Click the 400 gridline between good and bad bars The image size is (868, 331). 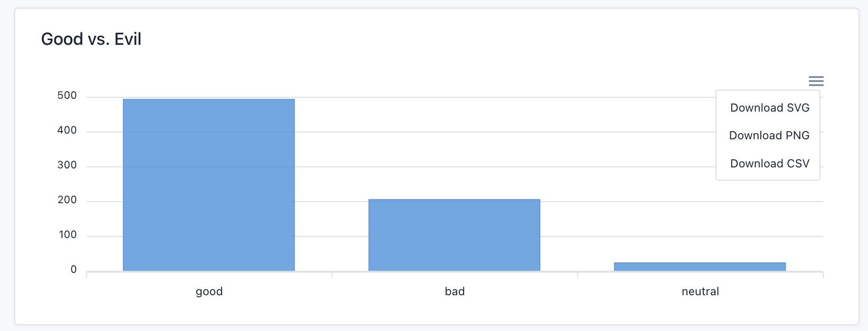332,132
